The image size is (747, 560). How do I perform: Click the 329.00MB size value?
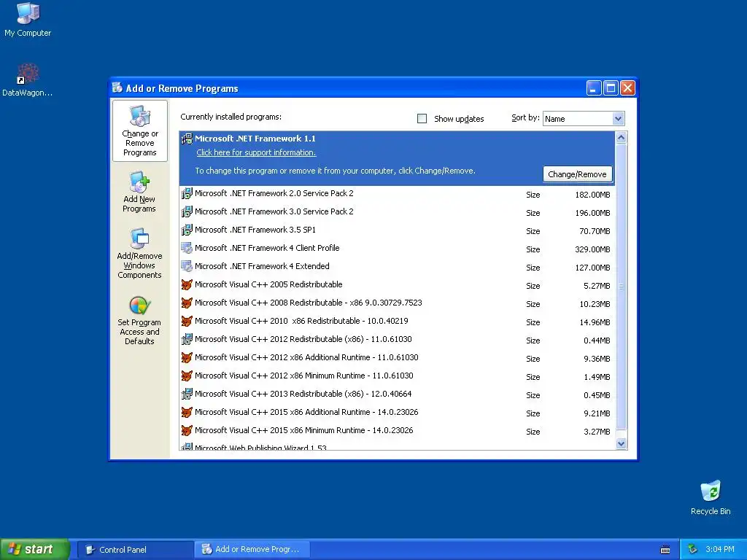pyautogui.click(x=592, y=249)
